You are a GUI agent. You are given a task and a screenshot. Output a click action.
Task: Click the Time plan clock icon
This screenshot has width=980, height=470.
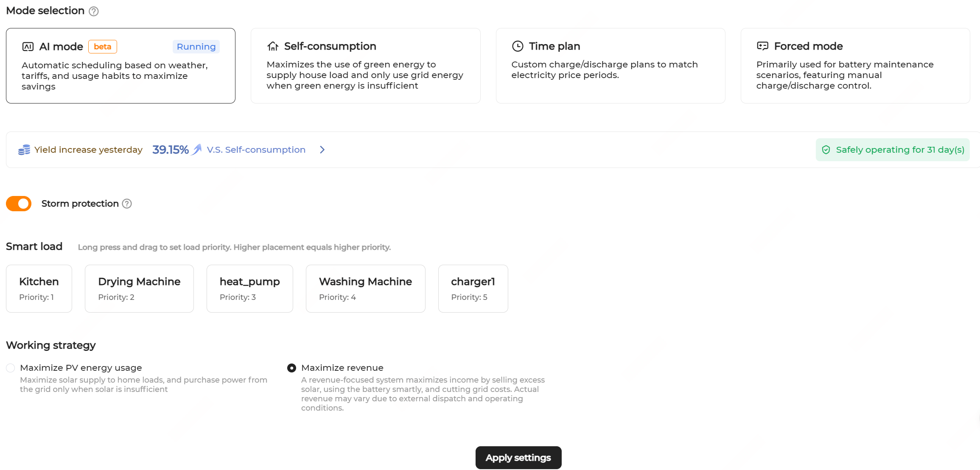coord(518,46)
